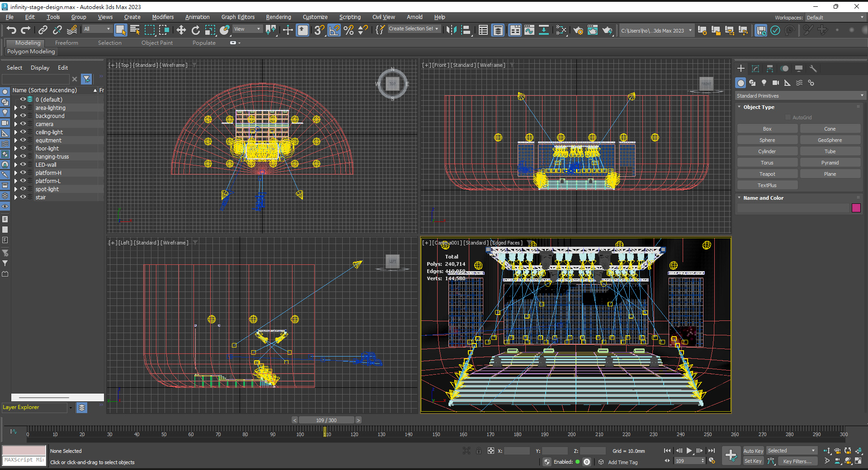The image size is (868, 470).
Task: Open the object color swatch
Action: pyautogui.click(x=856, y=208)
